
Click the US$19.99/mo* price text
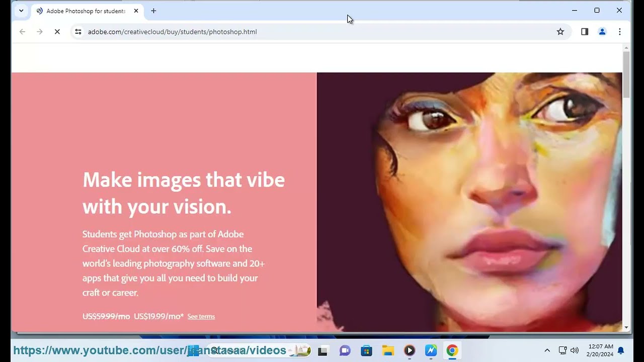(159, 316)
